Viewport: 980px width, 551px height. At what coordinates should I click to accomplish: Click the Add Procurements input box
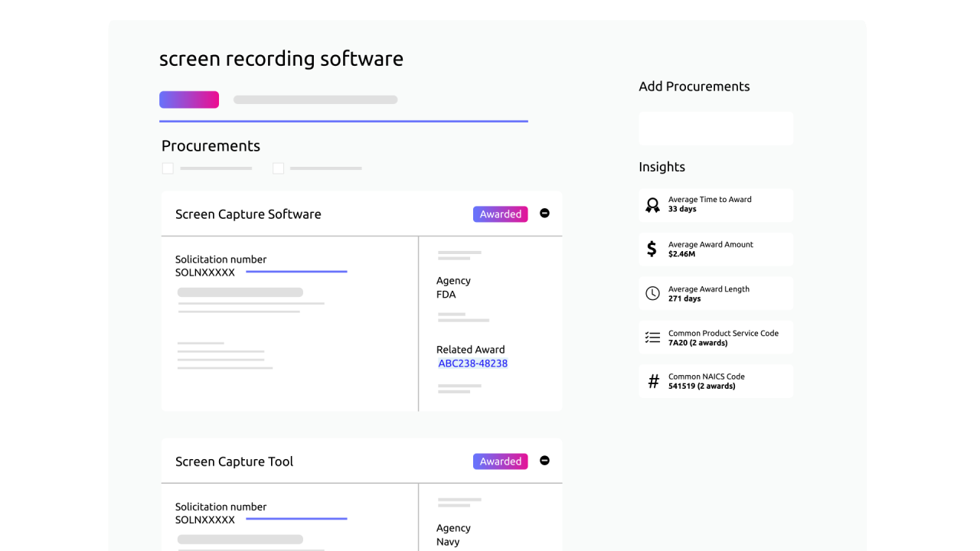pos(716,129)
